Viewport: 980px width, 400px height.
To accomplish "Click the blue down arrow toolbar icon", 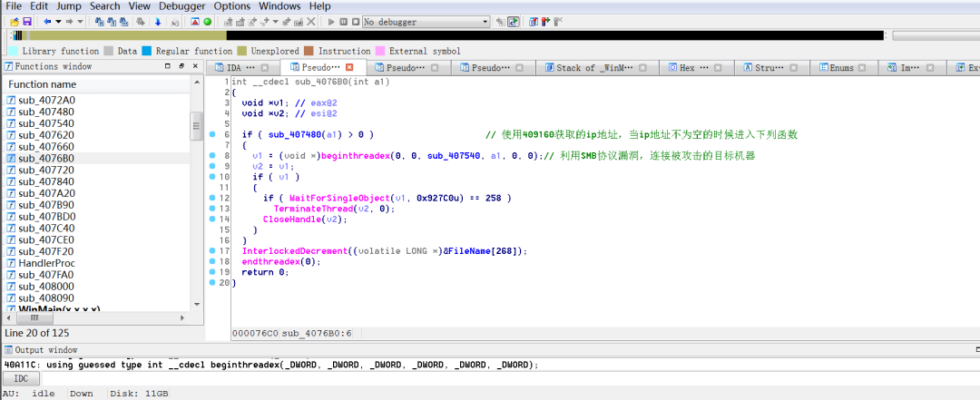I will pyautogui.click(x=157, y=21).
